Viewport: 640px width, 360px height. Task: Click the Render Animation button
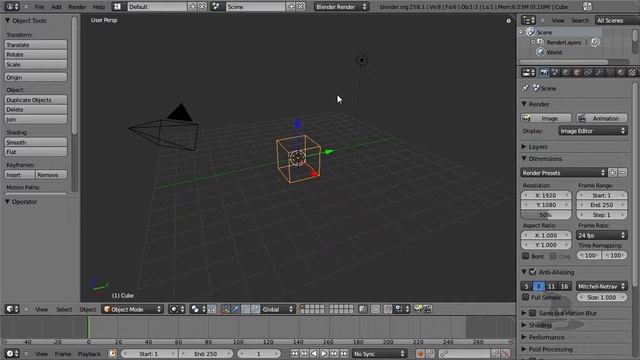coord(602,118)
